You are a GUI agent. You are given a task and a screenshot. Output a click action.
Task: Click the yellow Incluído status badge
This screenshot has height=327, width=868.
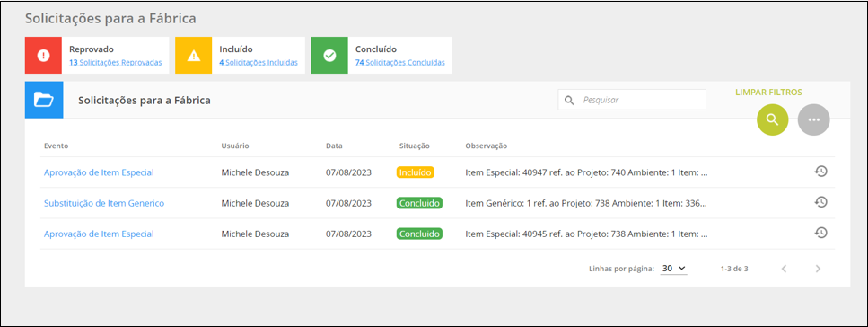[416, 172]
